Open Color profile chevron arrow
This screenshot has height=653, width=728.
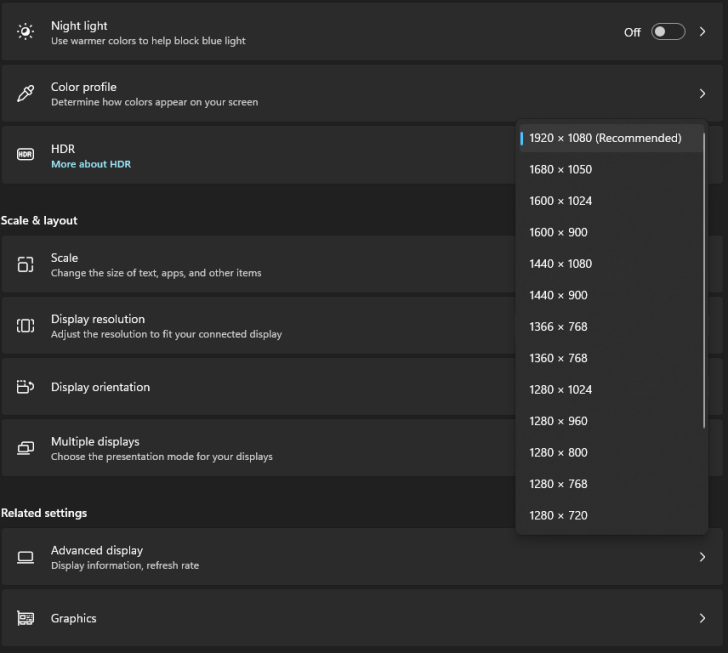coord(702,93)
